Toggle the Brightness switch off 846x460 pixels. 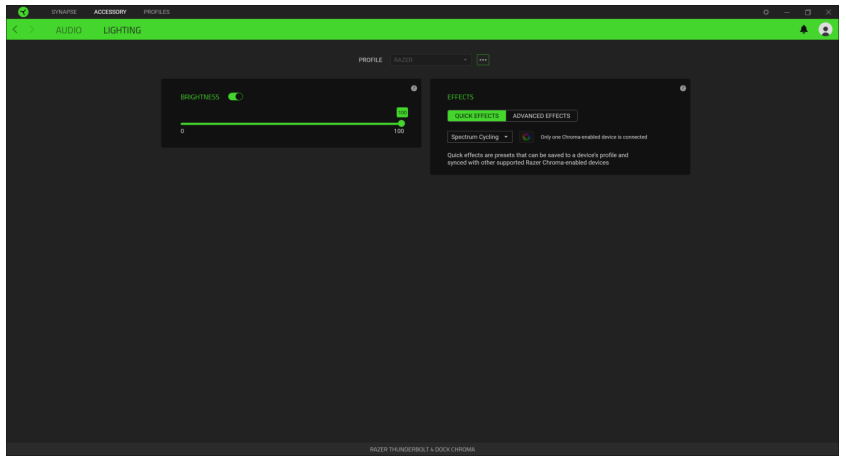point(236,97)
